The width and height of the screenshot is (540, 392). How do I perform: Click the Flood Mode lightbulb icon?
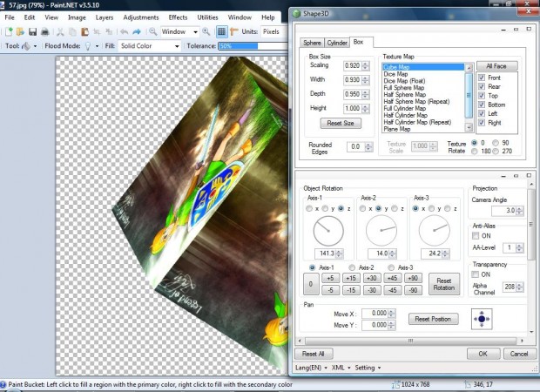[88, 46]
